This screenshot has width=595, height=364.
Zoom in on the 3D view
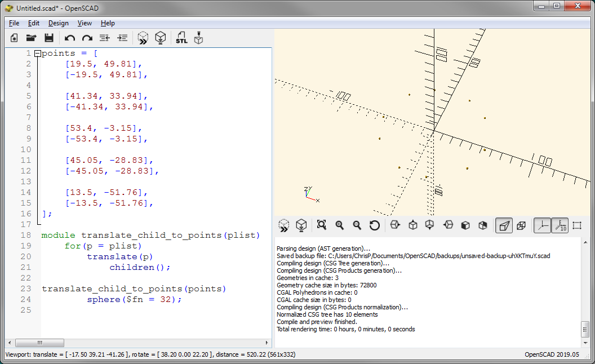pyautogui.click(x=340, y=225)
